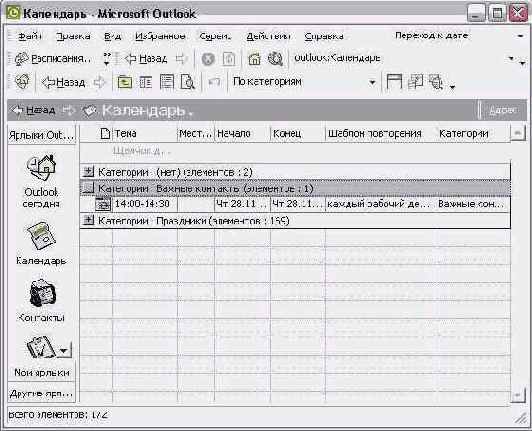Open the Действия menu
532x431 pixels.
(268, 36)
